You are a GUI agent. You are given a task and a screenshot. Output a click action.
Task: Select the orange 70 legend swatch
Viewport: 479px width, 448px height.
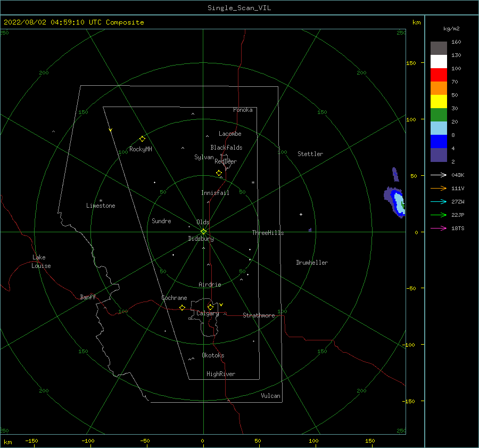439,88
